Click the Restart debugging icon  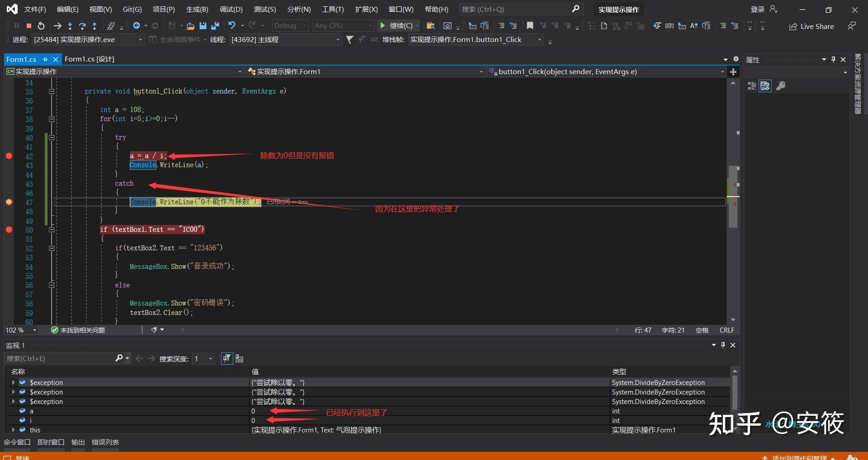[x=41, y=26]
